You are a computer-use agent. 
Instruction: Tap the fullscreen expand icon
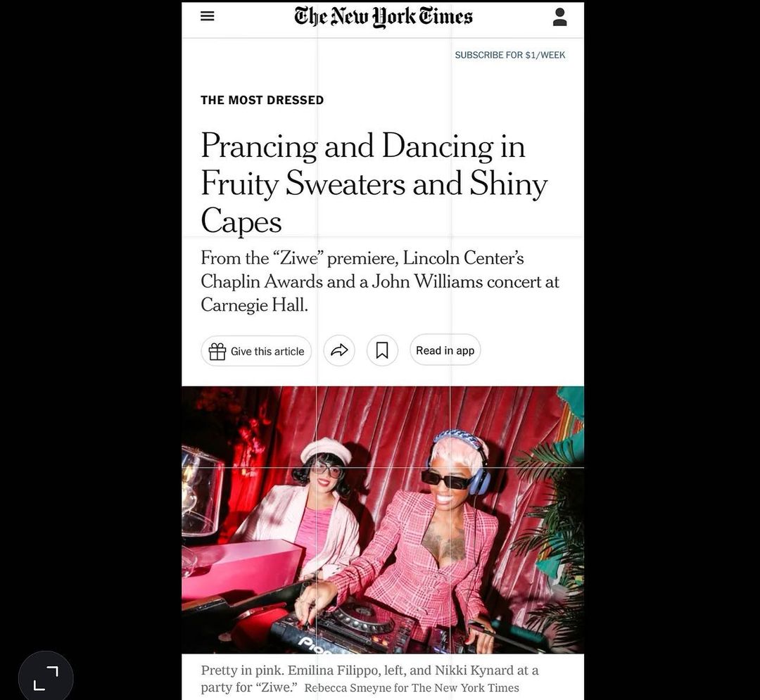46,677
